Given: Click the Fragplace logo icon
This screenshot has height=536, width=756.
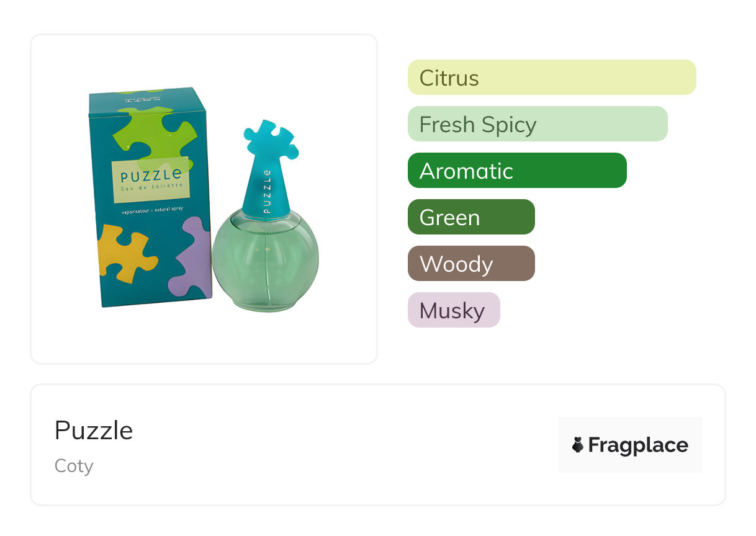Looking at the screenshot, I should point(578,445).
